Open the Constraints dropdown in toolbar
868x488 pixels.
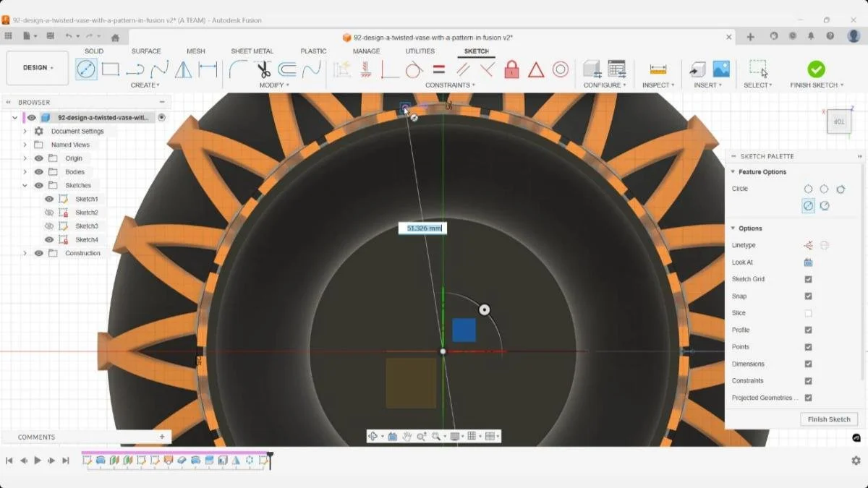[450, 85]
